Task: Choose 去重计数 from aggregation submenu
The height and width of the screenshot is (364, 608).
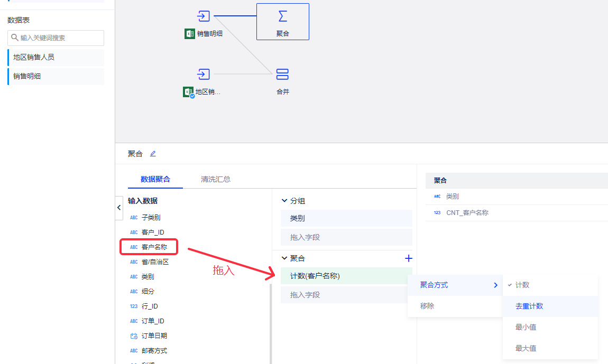Action: 529,306
